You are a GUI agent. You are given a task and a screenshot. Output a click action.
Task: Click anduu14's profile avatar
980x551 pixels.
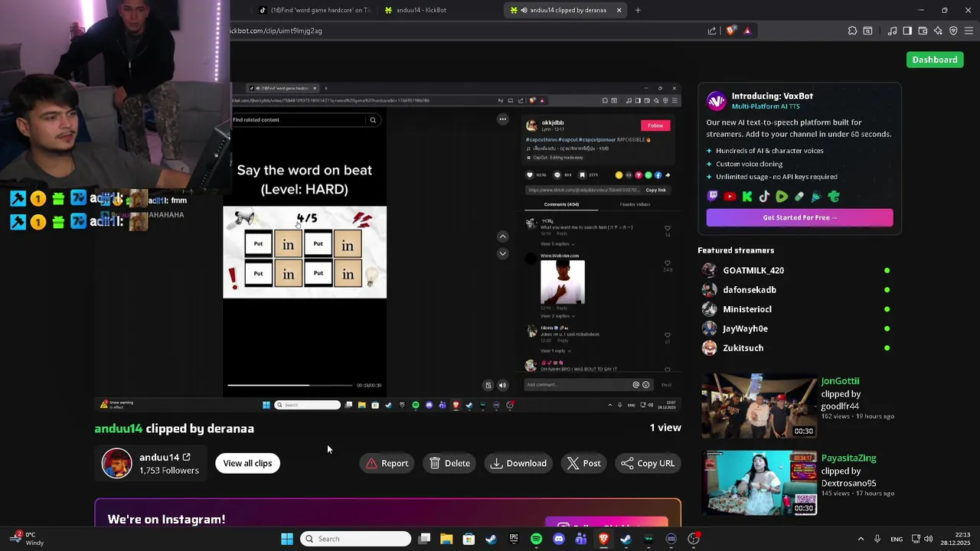[x=117, y=463]
